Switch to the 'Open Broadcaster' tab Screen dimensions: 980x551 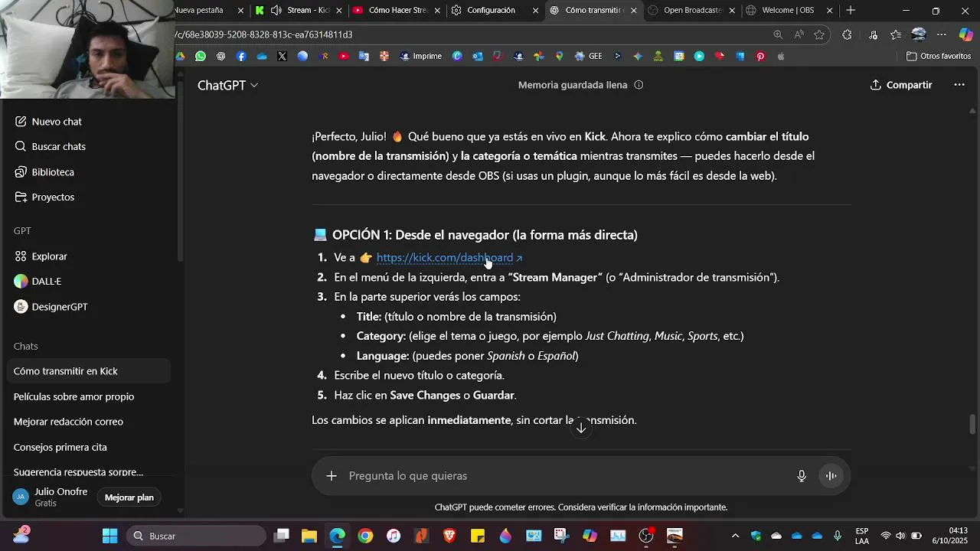click(692, 10)
